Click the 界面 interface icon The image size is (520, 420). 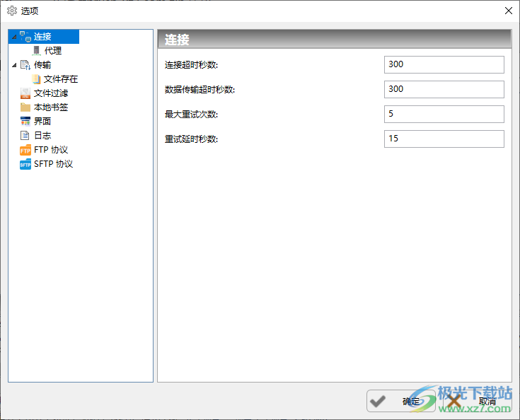tap(25, 122)
